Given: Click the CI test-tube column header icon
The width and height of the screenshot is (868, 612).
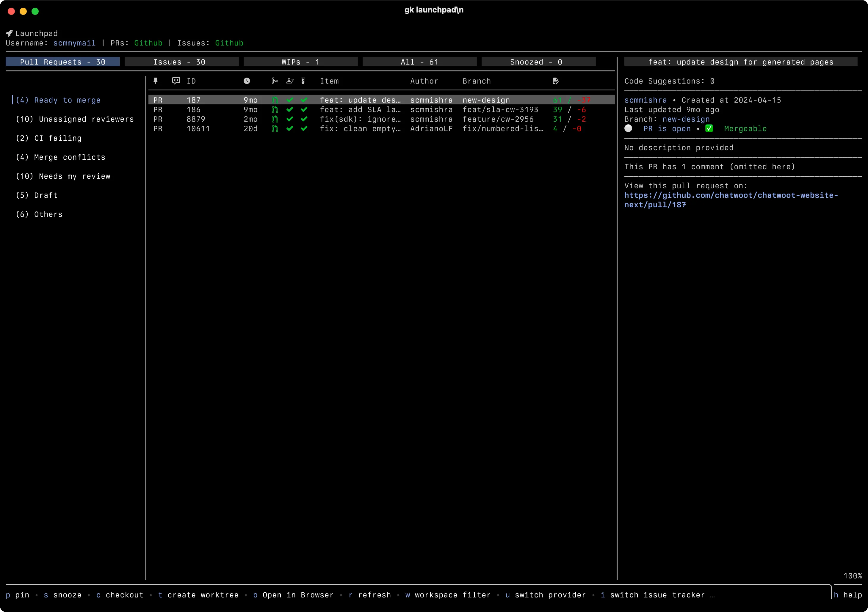Looking at the screenshot, I should (x=303, y=81).
